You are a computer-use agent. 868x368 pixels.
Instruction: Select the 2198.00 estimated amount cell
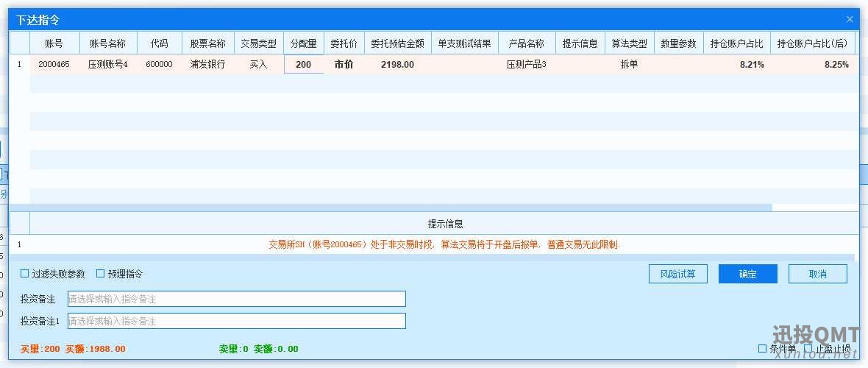tap(397, 64)
